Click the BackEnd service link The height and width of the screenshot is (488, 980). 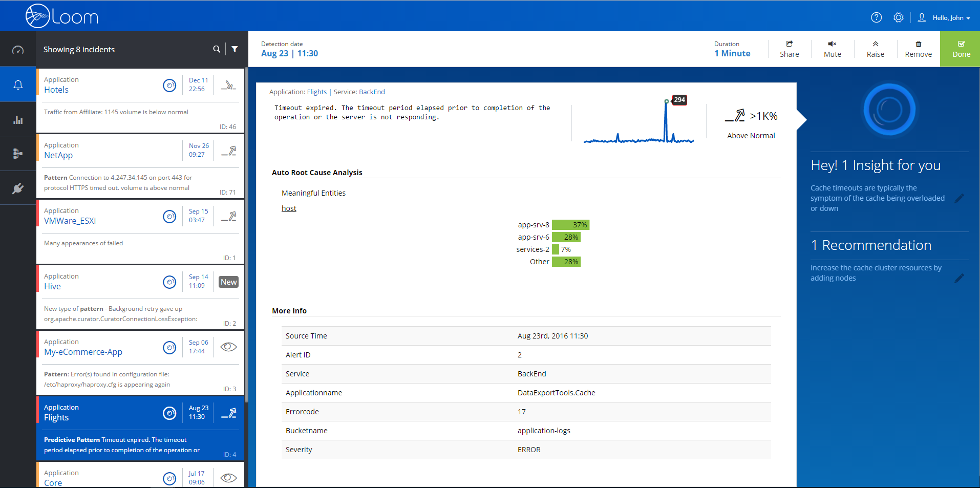coord(372,92)
